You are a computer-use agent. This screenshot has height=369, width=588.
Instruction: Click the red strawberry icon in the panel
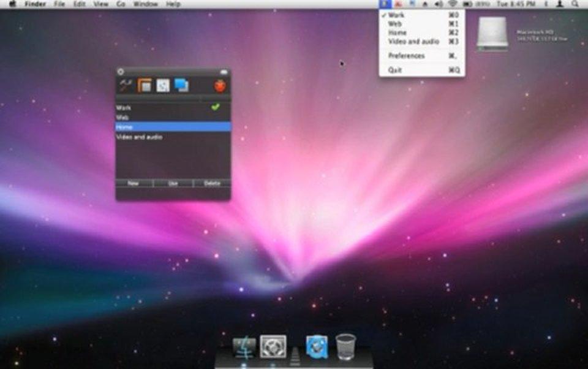pos(220,86)
